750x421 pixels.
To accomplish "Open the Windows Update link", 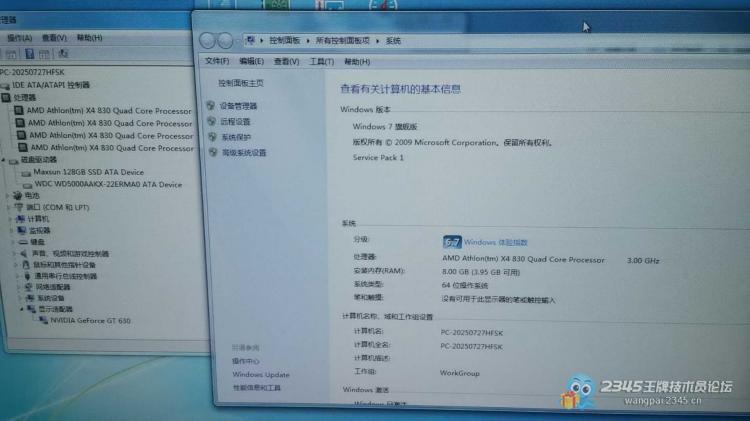I will [x=261, y=375].
